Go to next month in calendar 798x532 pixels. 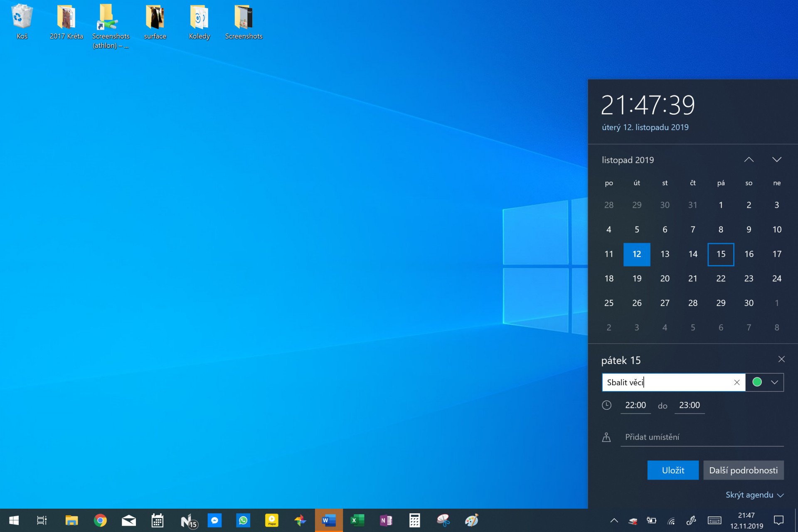click(x=777, y=160)
